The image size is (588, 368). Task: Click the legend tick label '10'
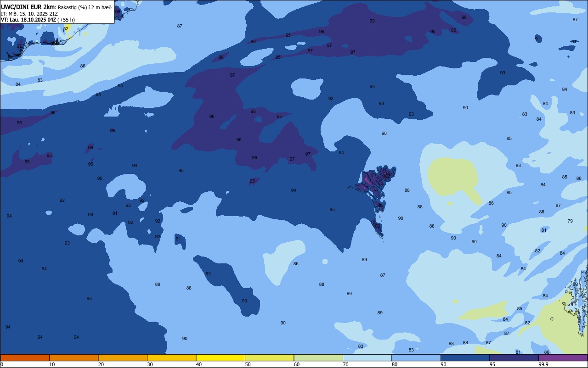point(52,364)
